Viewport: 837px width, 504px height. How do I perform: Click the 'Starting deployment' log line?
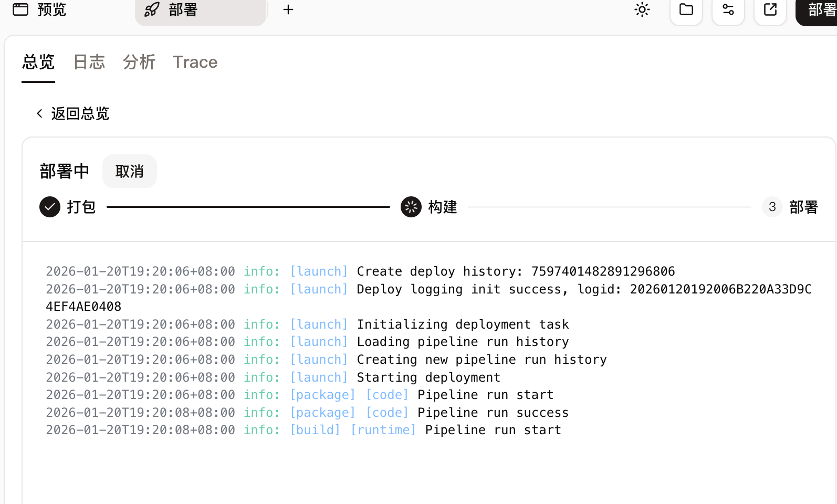pos(428,377)
